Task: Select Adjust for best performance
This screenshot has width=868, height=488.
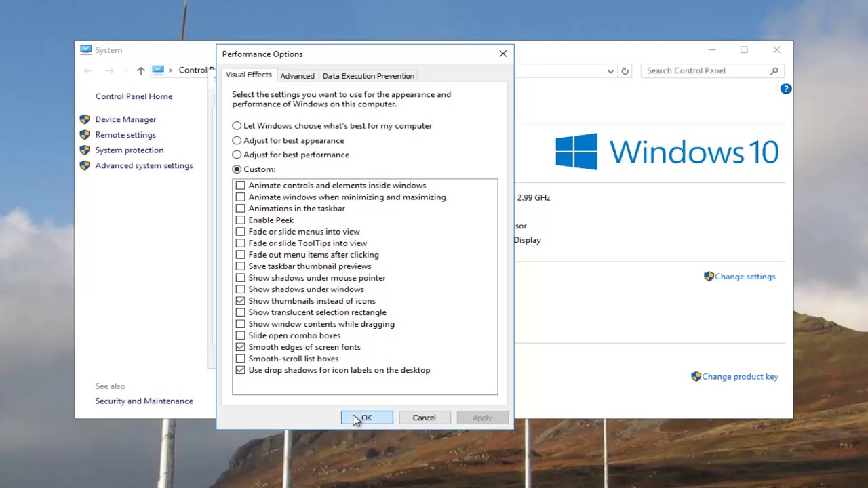Action: click(x=237, y=155)
